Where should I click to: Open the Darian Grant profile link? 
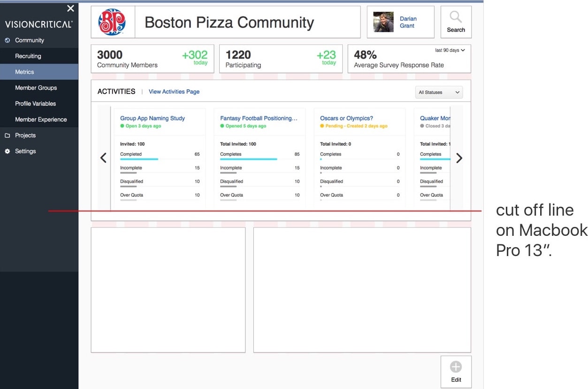click(408, 22)
